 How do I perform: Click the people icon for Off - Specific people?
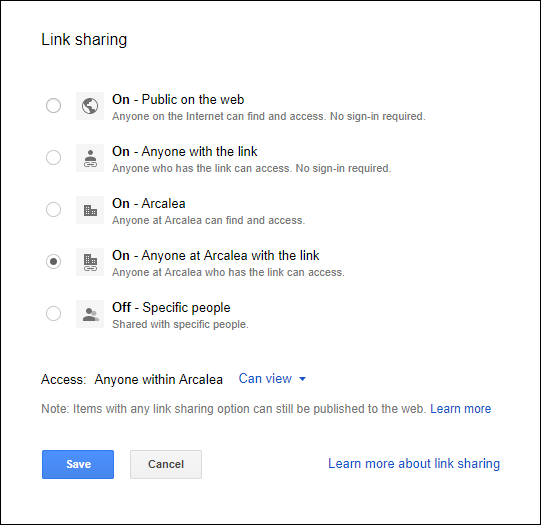click(90, 314)
